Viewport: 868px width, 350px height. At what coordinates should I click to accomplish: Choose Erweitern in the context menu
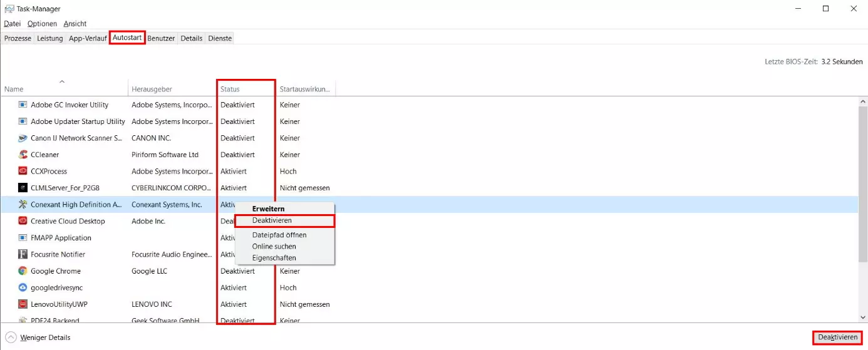[x=285, y=208]
